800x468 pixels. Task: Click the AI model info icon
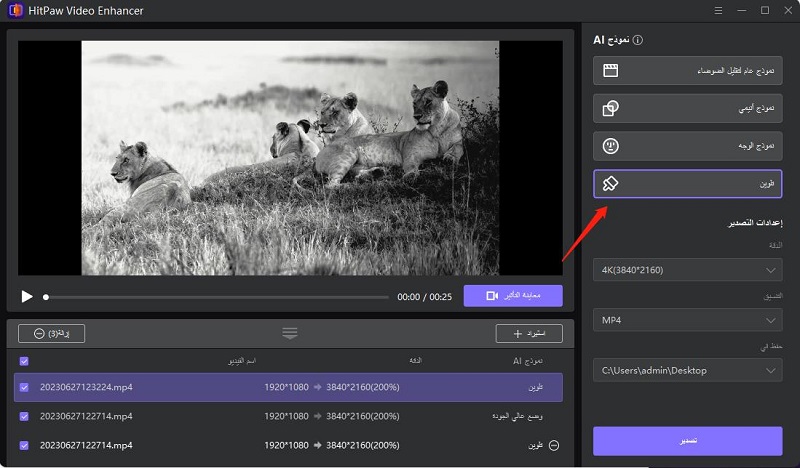point(638,40)
